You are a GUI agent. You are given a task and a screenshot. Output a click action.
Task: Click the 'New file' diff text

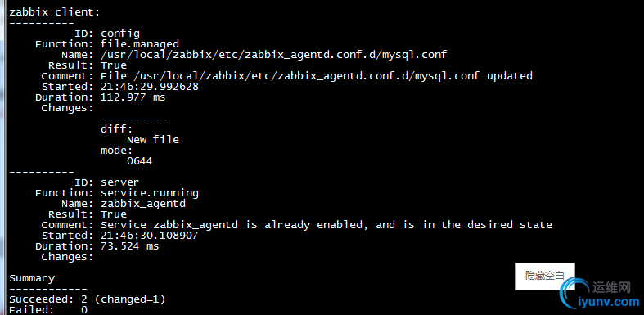(153, 140)
